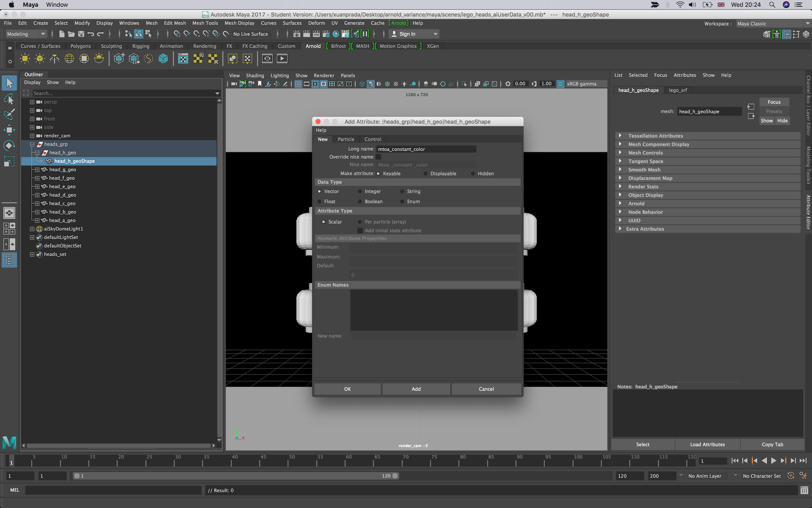Switch to the lego_srf attribute tab
The width and height of the screenshot is (812, 508).
tap(678, 90)
